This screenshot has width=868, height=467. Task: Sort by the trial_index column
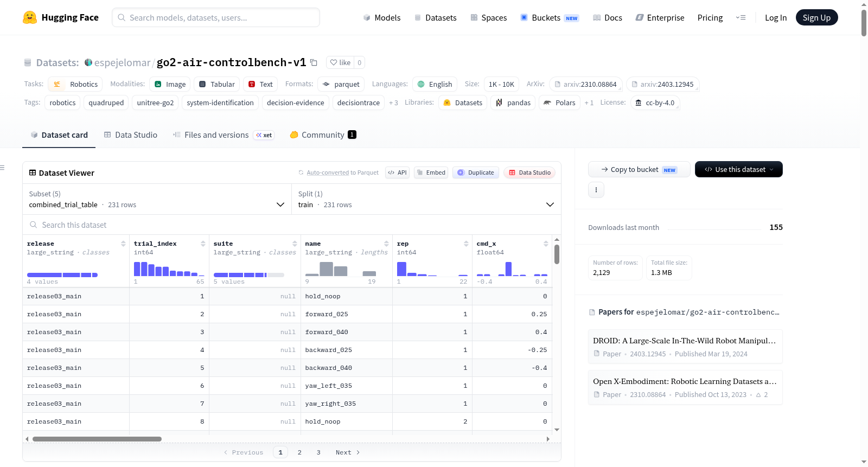[x=203, y=244]
